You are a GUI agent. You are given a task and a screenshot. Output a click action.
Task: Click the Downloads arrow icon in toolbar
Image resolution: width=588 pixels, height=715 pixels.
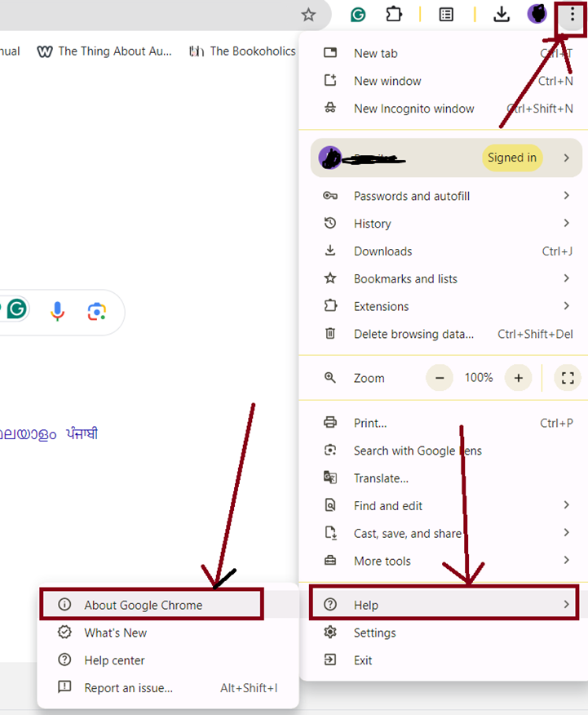tap(502, 15)
